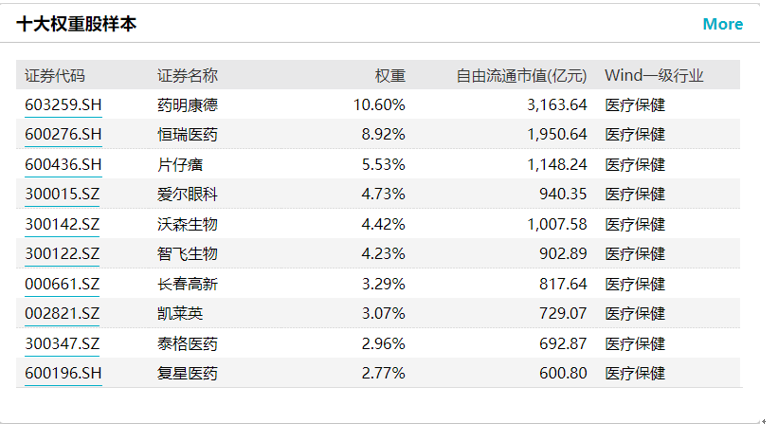Open stock code 600196.SH link

[x=63, y=374]
